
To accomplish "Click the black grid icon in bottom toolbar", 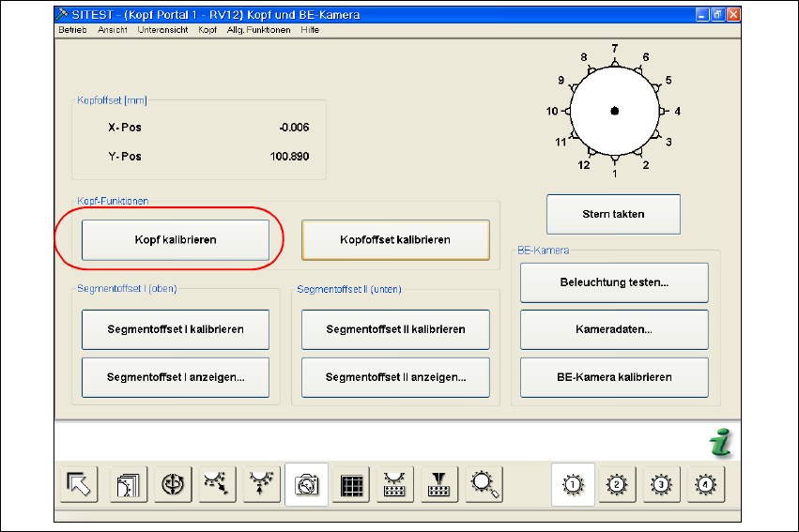I will [x=351, y=484].
